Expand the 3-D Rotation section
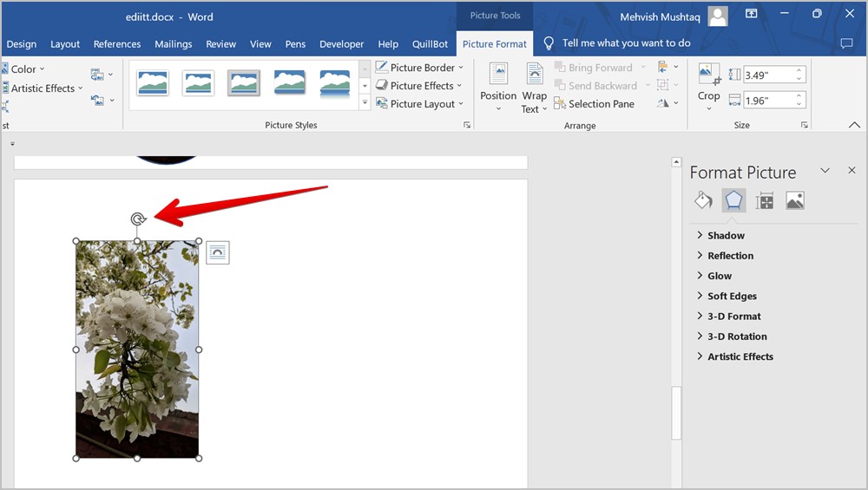 pyautogui.click(x=737, y=336)
